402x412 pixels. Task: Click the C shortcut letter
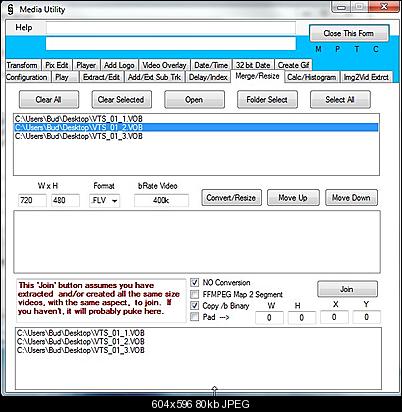click(x=376, y=49)
